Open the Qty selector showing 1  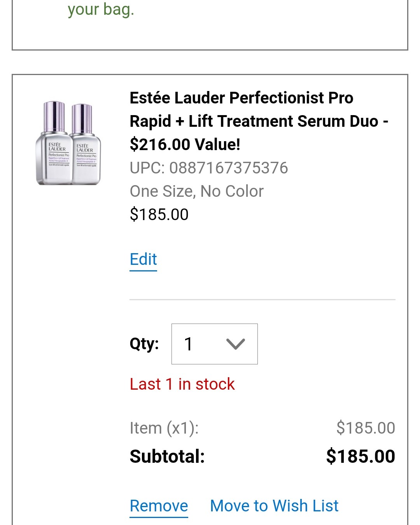(x=215, y=344)
